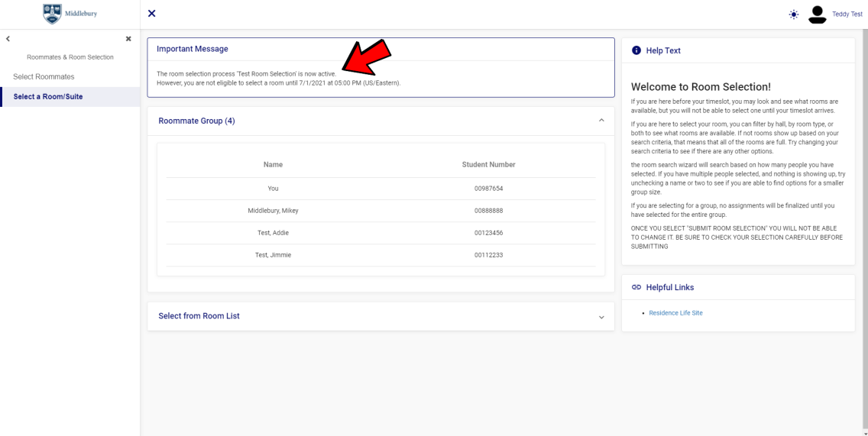The height and width of the screenshot is (436, 868).
Task: Click the Student Number column header
Action: pyautogui.click(x=488, y=165)
